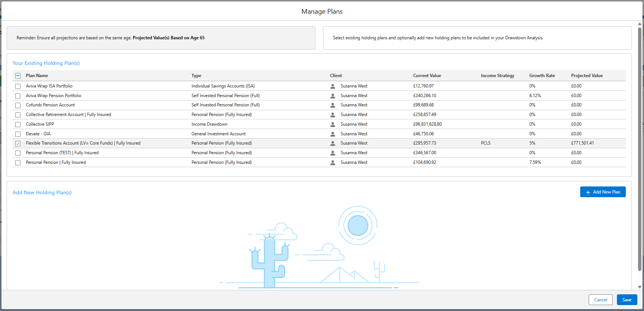Click Individual Savings Accounts (ISA) type cell
644x311 pixels.
tap(223, 86)
